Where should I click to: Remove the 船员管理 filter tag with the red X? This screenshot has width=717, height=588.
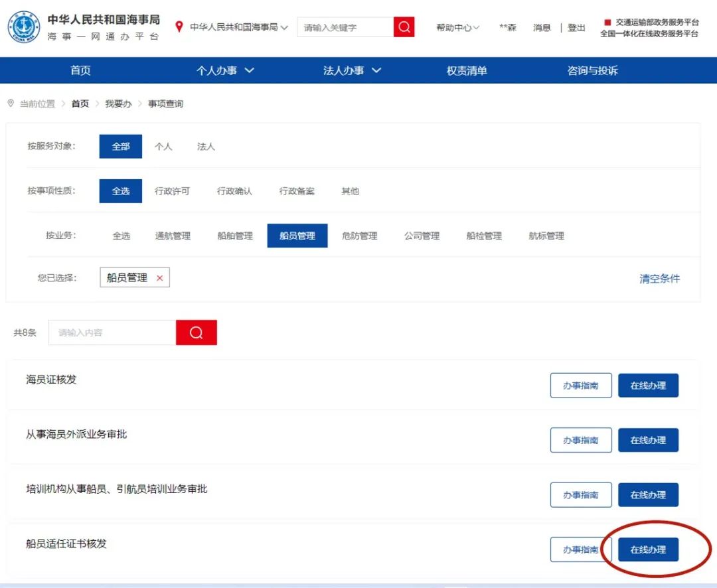159,278
